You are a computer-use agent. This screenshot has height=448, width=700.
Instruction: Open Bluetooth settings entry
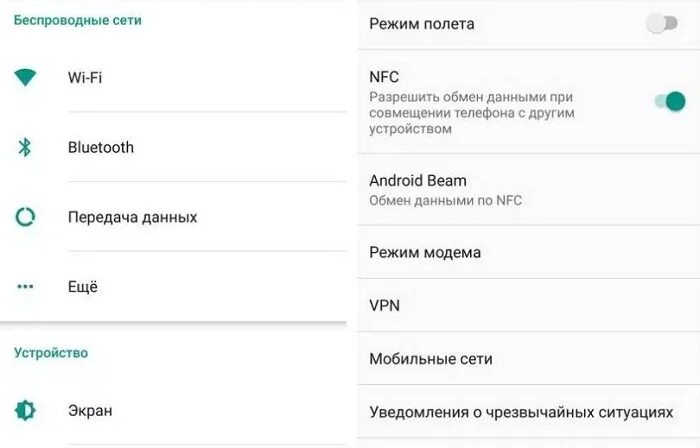[x=173, y=147]
